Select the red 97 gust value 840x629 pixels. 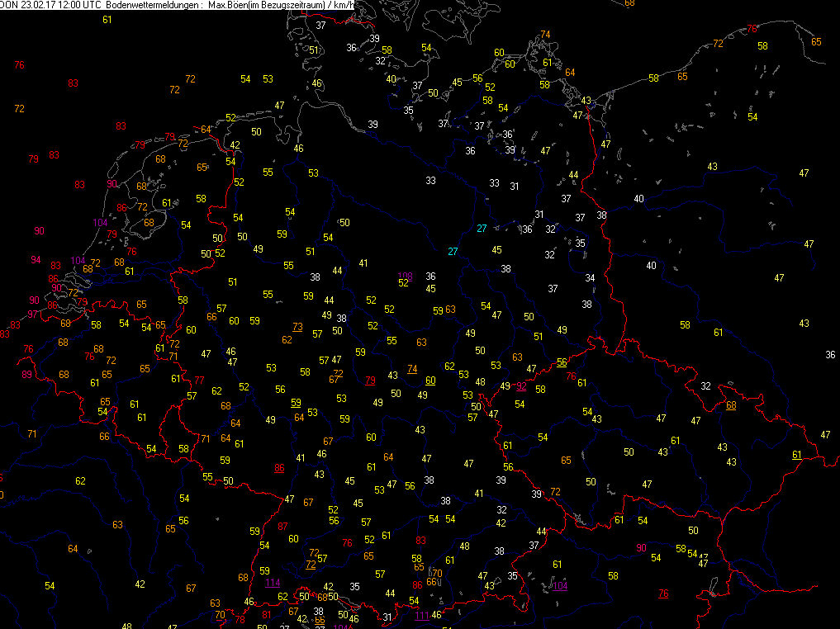(32, 314)
